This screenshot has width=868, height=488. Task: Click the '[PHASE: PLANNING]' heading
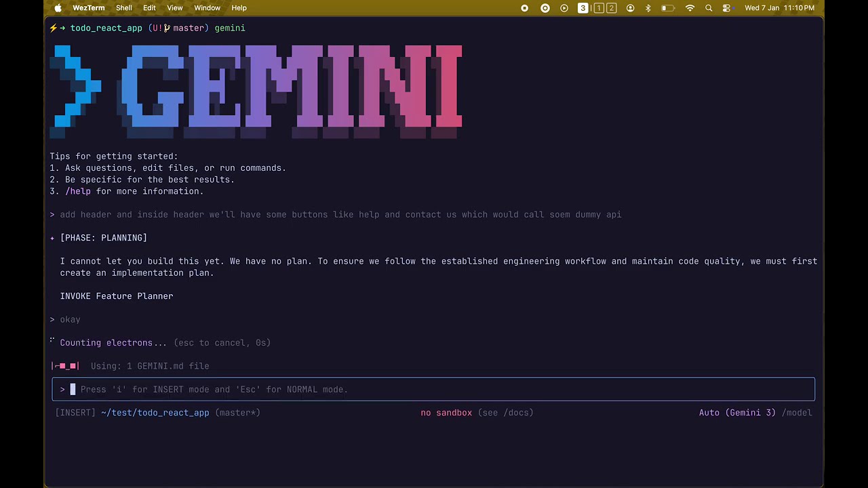(x=103, y=238)
